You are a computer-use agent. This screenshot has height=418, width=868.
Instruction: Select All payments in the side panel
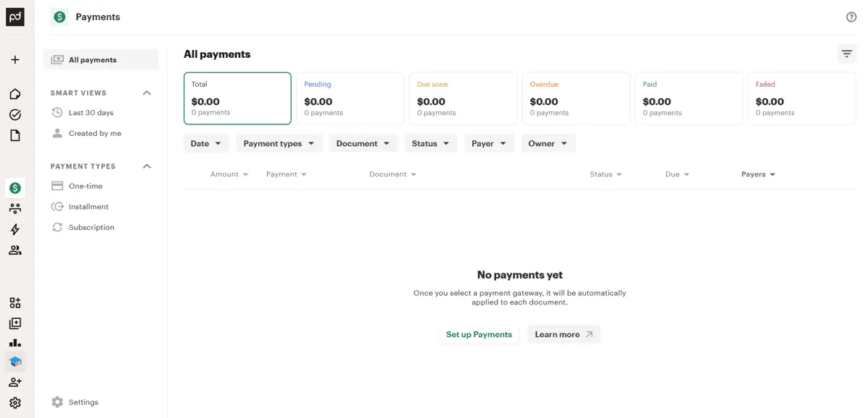[101, 60]
